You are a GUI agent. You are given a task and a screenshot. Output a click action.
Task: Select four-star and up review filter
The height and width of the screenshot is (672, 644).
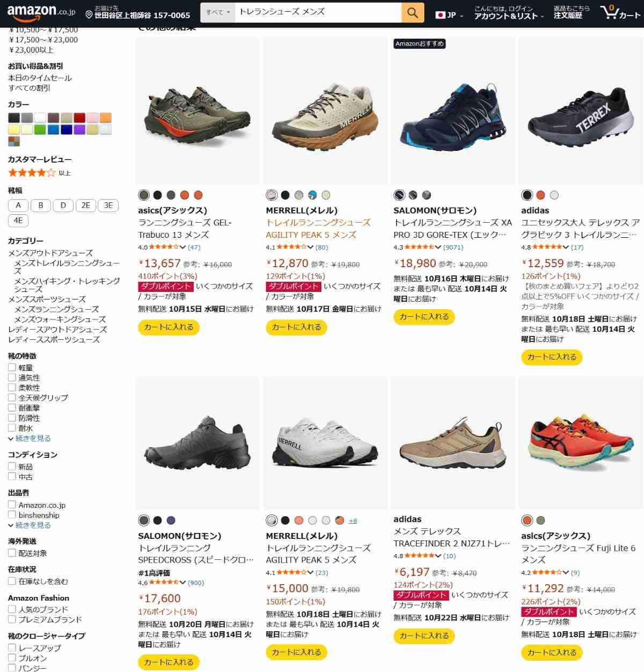(39, 173)
